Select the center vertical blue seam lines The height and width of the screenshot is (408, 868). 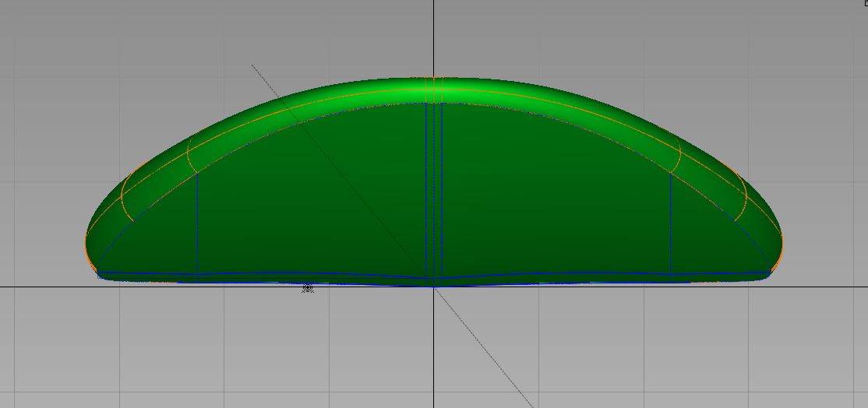(x=434, y=187)
